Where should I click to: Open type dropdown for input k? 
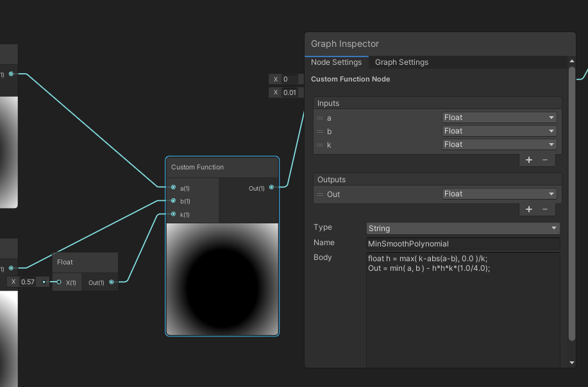pyautogui.click(x=499, y=144)
